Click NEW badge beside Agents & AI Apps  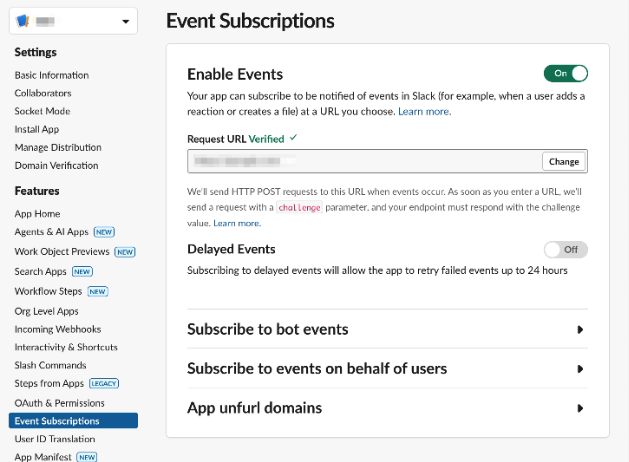click(104, 232)
